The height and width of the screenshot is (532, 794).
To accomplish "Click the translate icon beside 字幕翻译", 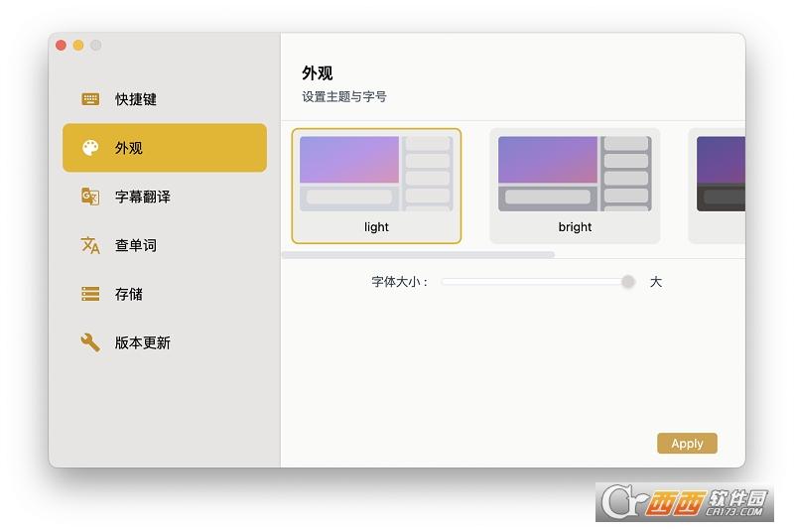I will (x=90, y=197).
